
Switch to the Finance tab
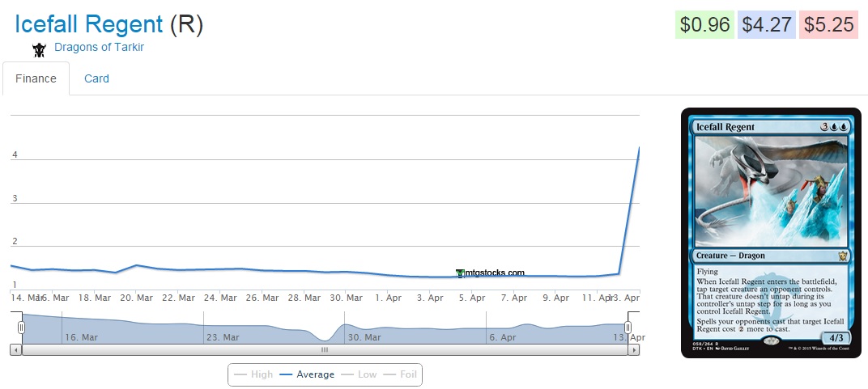point(36,78)
